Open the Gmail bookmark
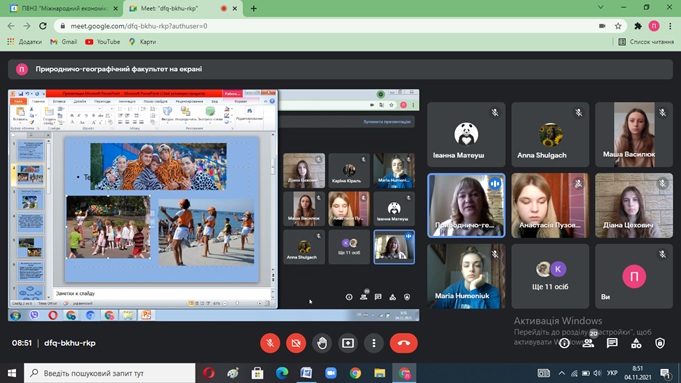This screenshot has height=383, width=681. pyautogui.click(x=63, y=42)
